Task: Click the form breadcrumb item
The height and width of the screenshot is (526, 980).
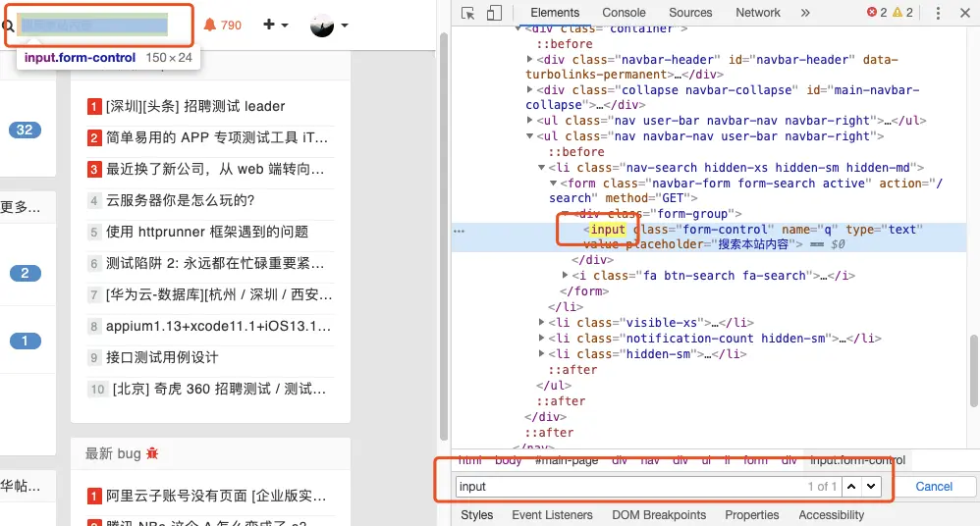Action: coord(755,460)
